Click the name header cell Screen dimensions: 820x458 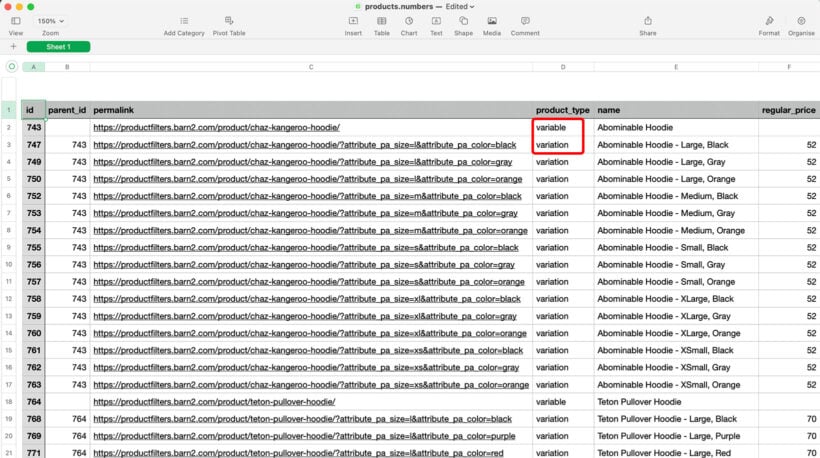(x=676, y=110)
